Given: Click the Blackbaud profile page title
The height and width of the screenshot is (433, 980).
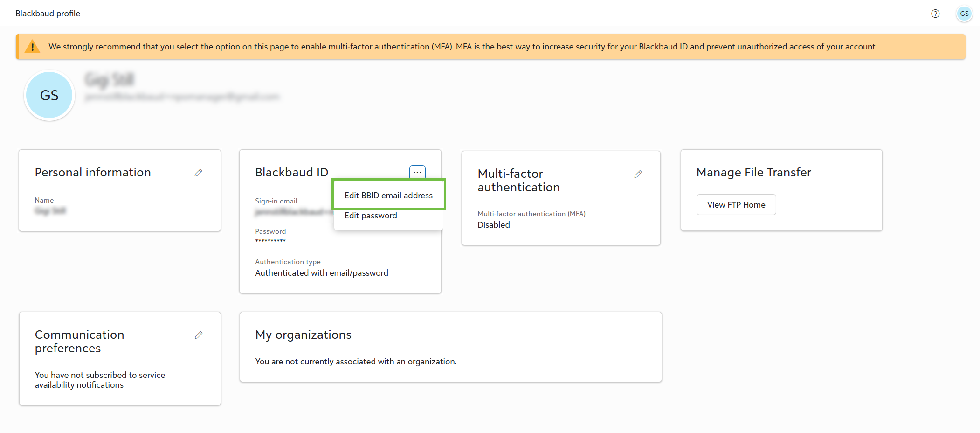Looking at the screenshot, I should (x=48, y=14).
